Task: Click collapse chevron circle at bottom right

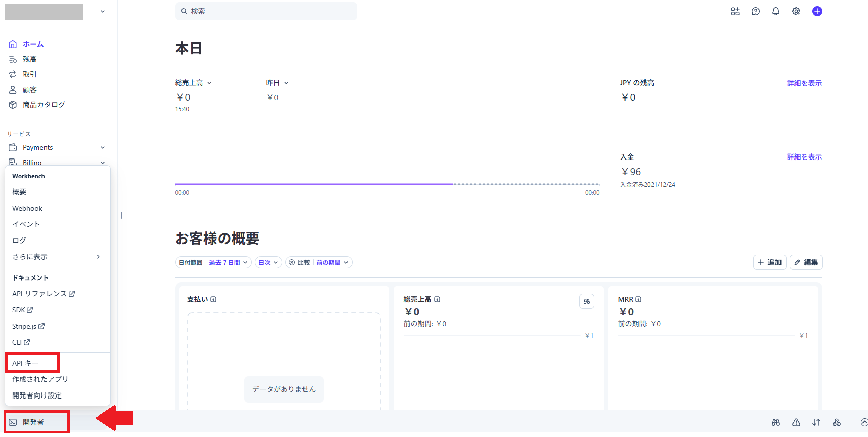Action: 864,422
